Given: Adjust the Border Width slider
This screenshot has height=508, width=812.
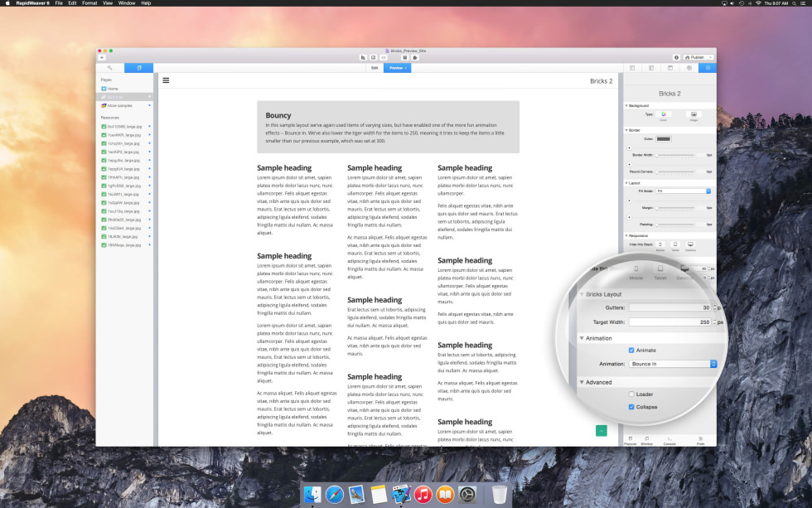Looking at the screenshot, I should pos(675,155).
